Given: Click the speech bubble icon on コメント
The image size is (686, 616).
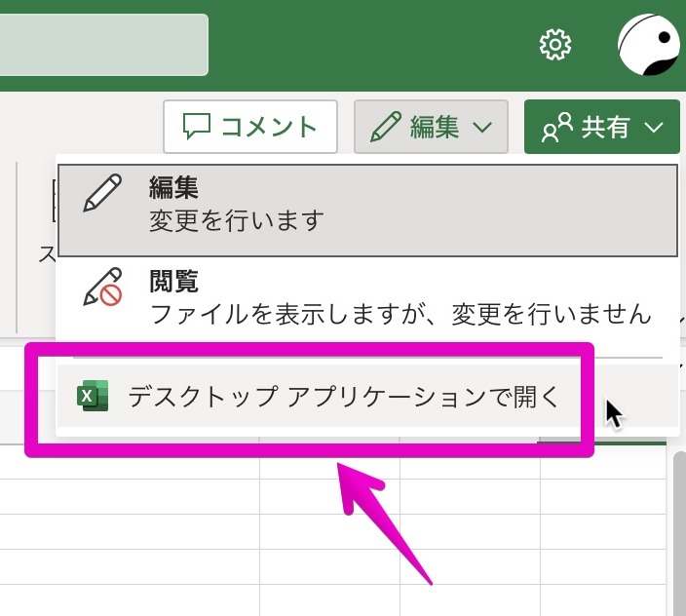Looking at the screenshot, I should (x=198, y=127).
